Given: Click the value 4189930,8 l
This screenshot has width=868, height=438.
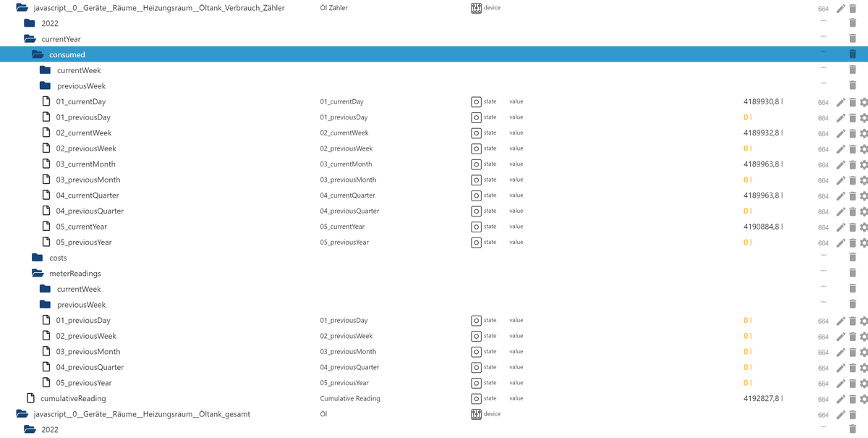Looking at the screenshot, I should 763,102.
